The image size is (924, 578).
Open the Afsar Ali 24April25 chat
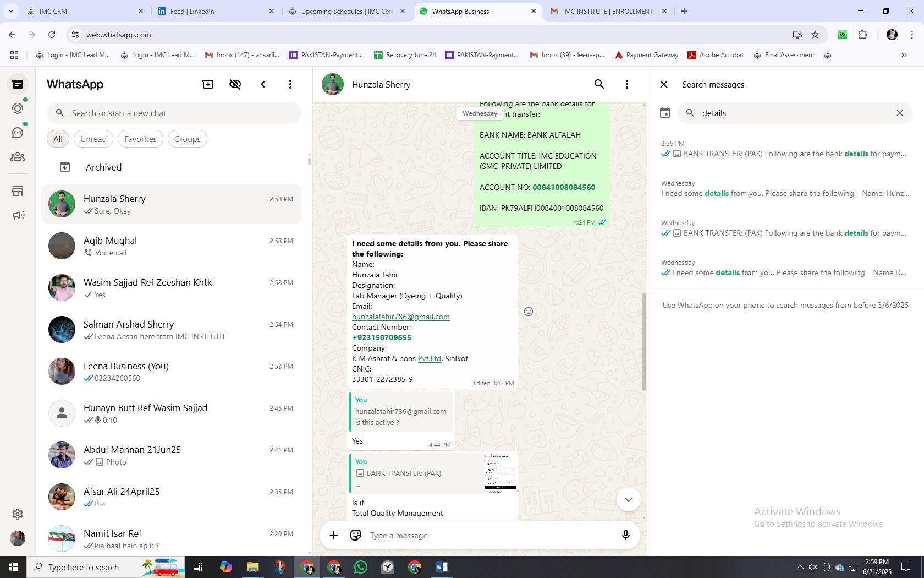(172, 497)
